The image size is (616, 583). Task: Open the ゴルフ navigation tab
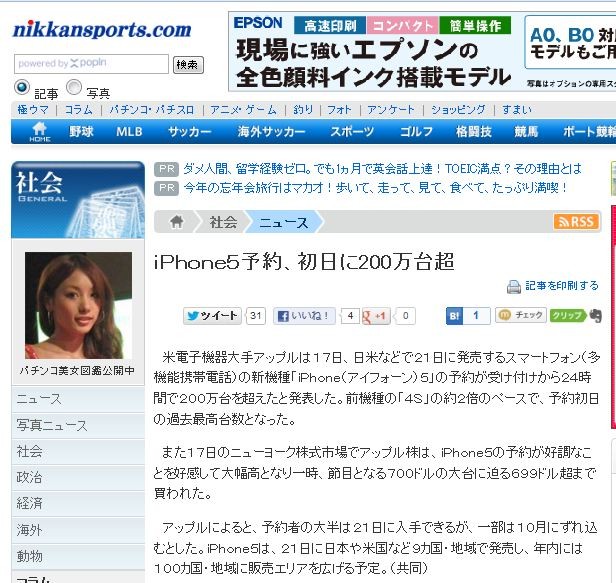coord(416,132)
